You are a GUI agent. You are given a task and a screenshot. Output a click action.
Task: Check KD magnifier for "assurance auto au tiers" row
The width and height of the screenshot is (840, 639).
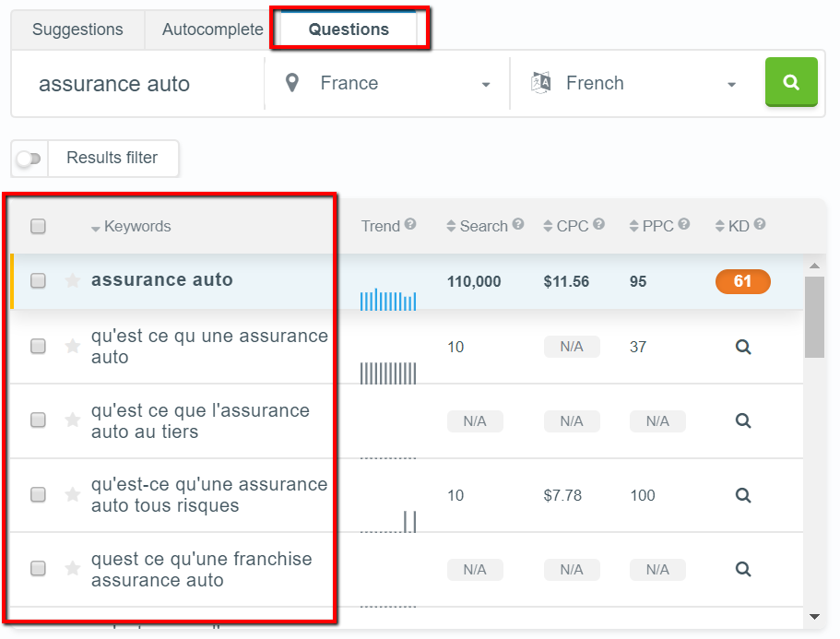(x=743, y=421)
